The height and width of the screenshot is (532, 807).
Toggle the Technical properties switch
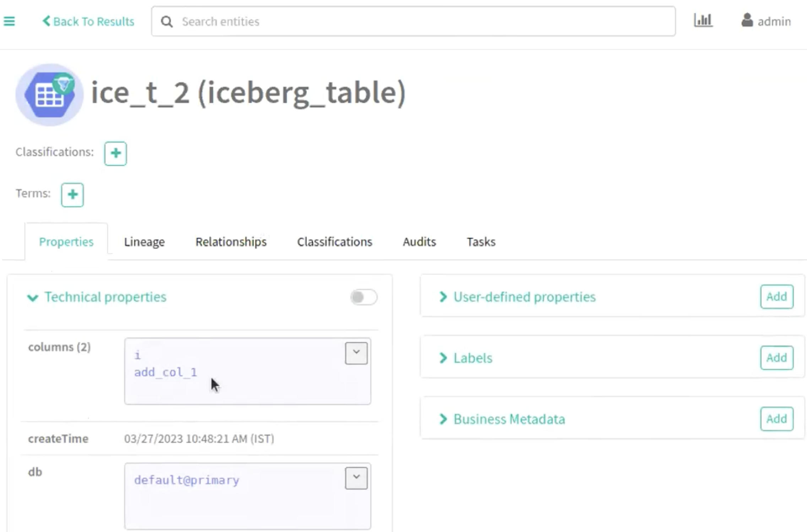tap(363, 297)
